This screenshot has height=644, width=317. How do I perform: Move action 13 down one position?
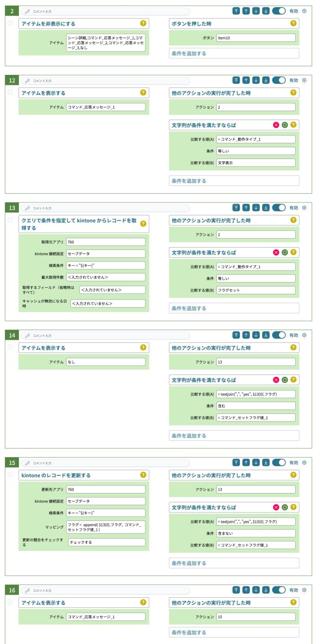(256, 208)
